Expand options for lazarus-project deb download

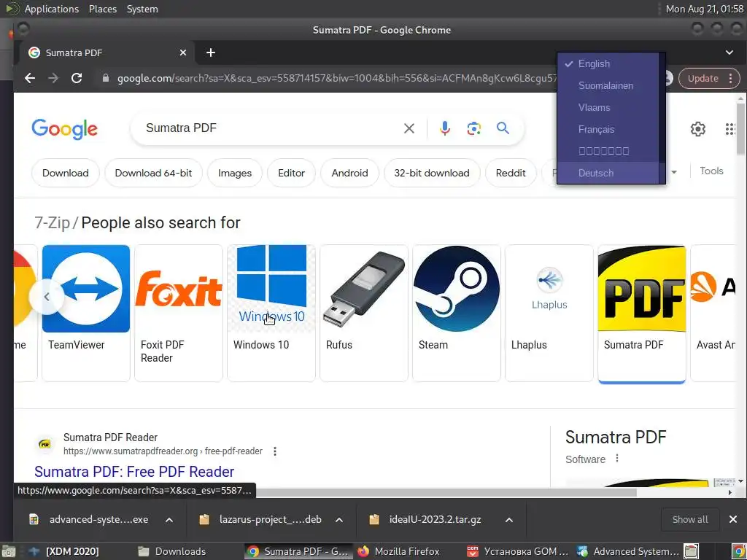(x=339, y=519)
